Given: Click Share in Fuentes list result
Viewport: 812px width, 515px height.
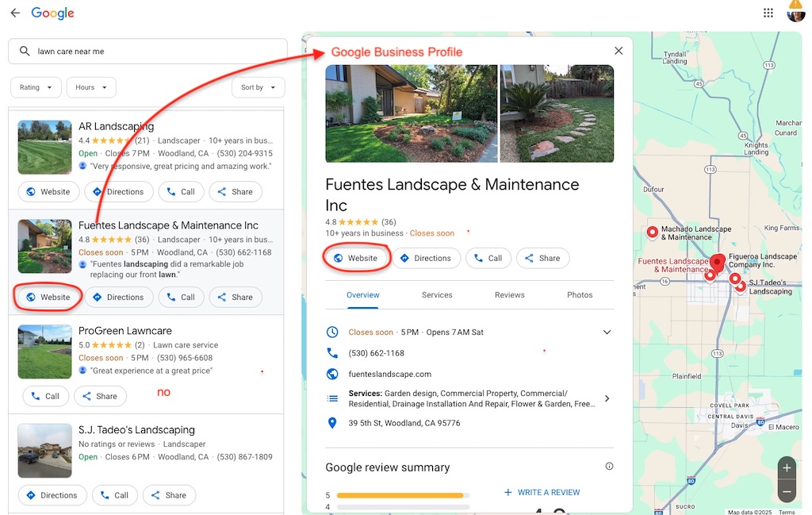Looking at the screenshot, I should 236,297.
